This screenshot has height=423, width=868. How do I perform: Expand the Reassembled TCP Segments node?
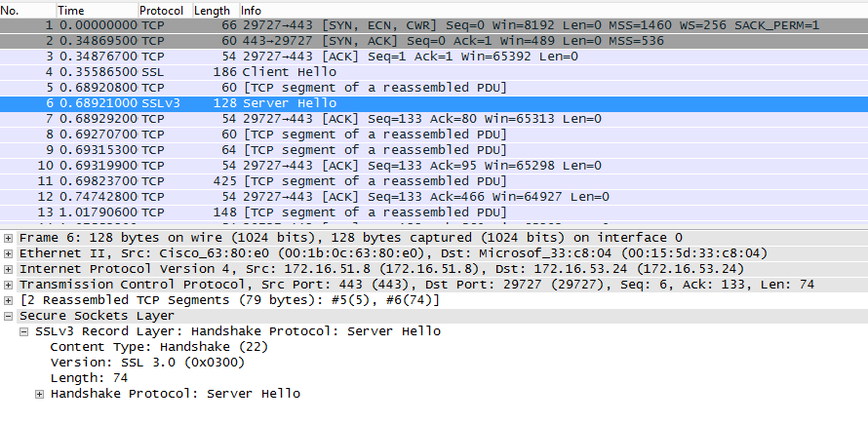point(9,300)
